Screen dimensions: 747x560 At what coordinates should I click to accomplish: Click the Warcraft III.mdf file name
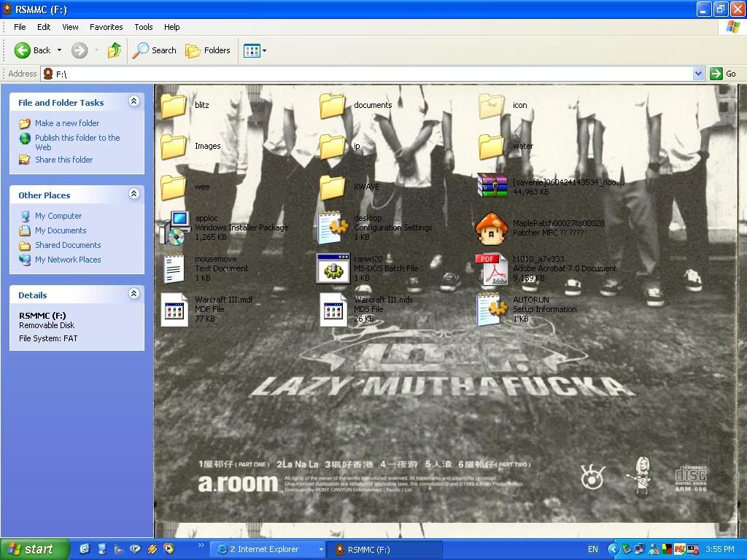tap(224, 300)
